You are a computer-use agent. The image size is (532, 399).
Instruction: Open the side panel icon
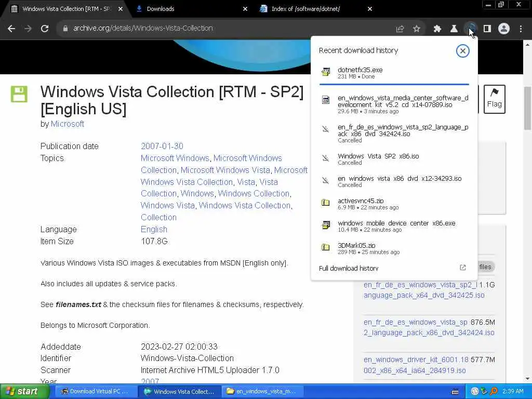[x=487, y=29]
